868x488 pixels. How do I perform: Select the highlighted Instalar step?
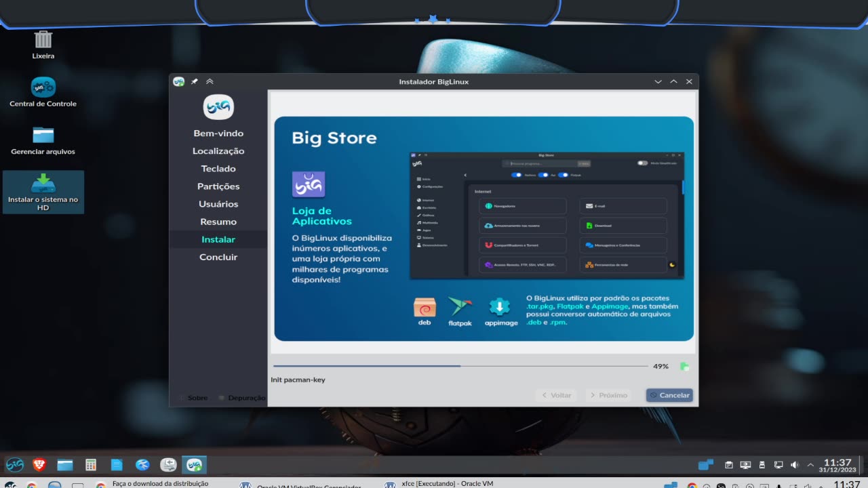coord(218,239)
